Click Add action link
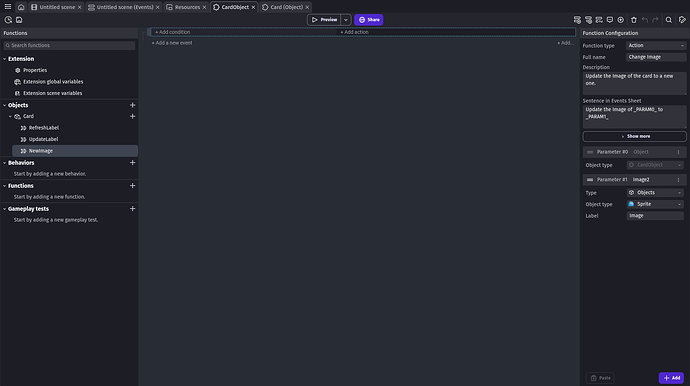The width and height of the screenshot is (690, 386). (354, 32)
